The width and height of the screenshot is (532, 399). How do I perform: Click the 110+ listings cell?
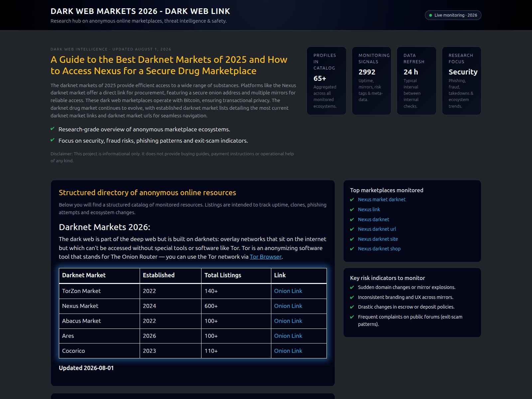point(236,351)
